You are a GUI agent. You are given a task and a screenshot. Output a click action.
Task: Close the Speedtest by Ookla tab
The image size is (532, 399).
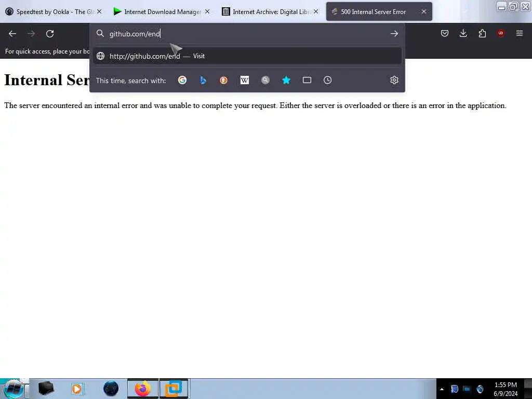99,11
